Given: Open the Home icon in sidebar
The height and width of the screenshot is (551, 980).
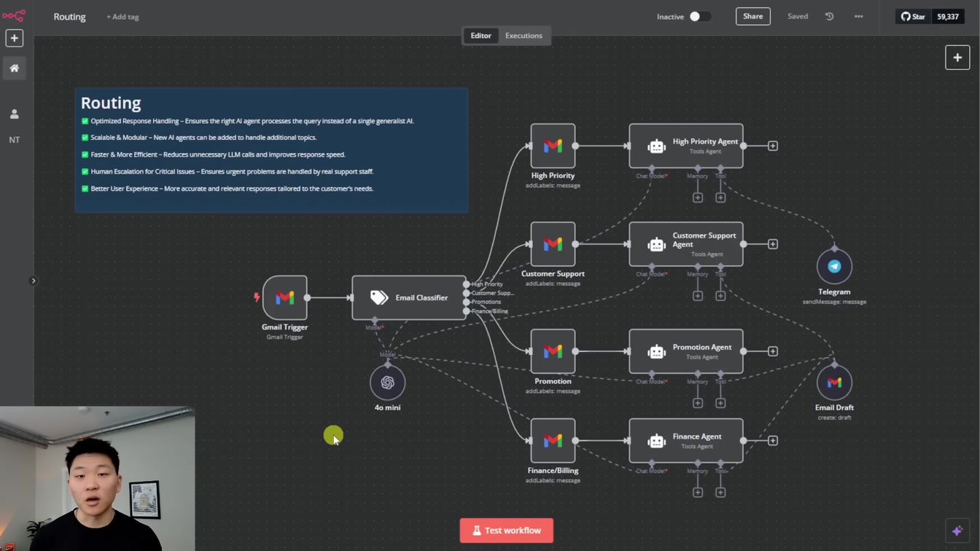Looking at the screenshot, I should pos(14,68).
